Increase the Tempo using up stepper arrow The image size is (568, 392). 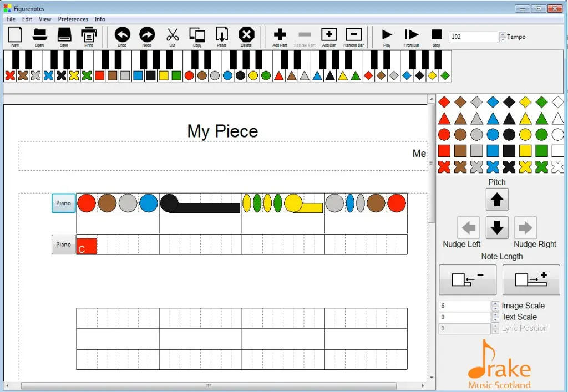[x=503, y=34]
